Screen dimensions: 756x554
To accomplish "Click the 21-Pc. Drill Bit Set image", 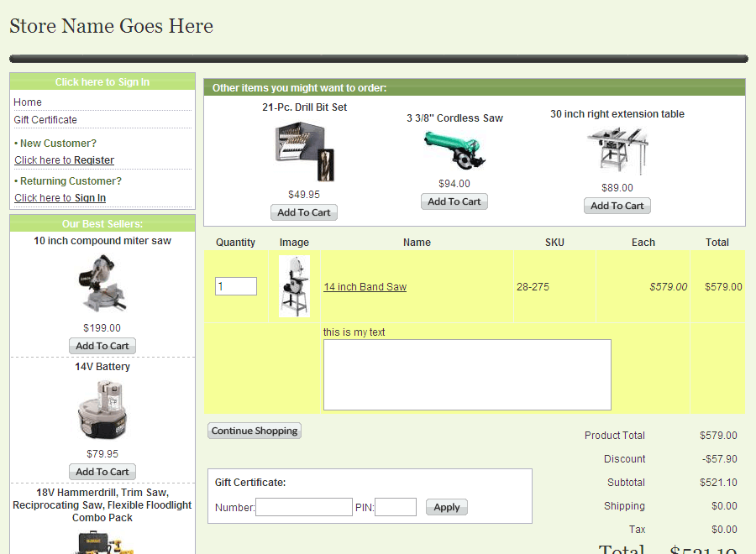I will point(304,151).
